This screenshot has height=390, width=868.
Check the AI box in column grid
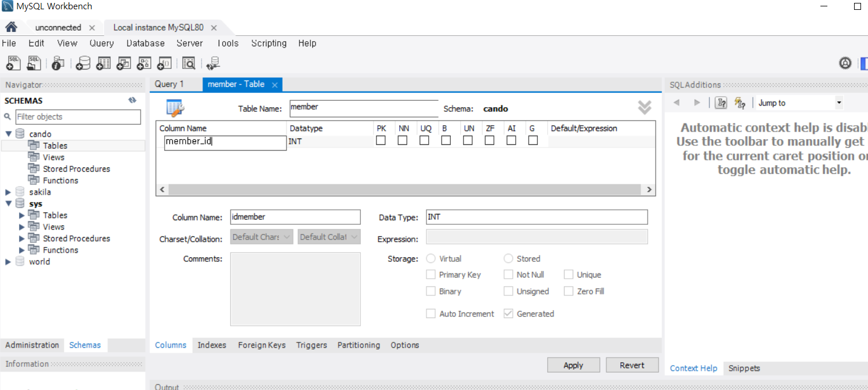click(511, 140)
